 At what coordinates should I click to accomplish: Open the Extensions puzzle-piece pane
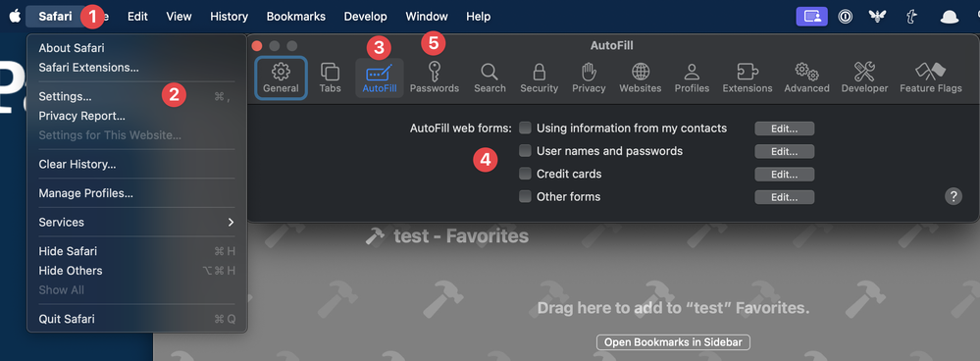(748, 77)
